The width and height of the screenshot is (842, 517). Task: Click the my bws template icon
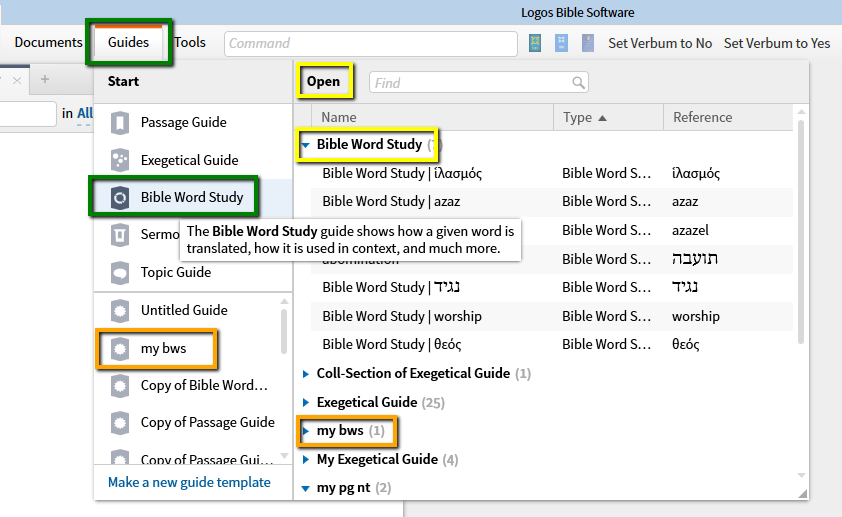pyautogui.click(x=120, y=348)
